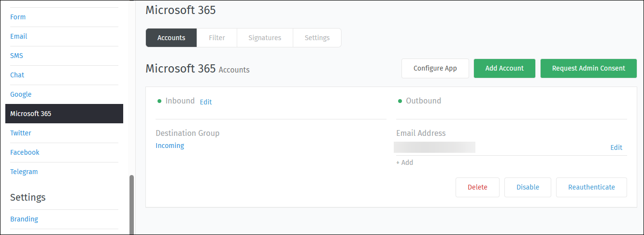
Task: Switch to the Signatures tab
Action: (x=265, y=38)
